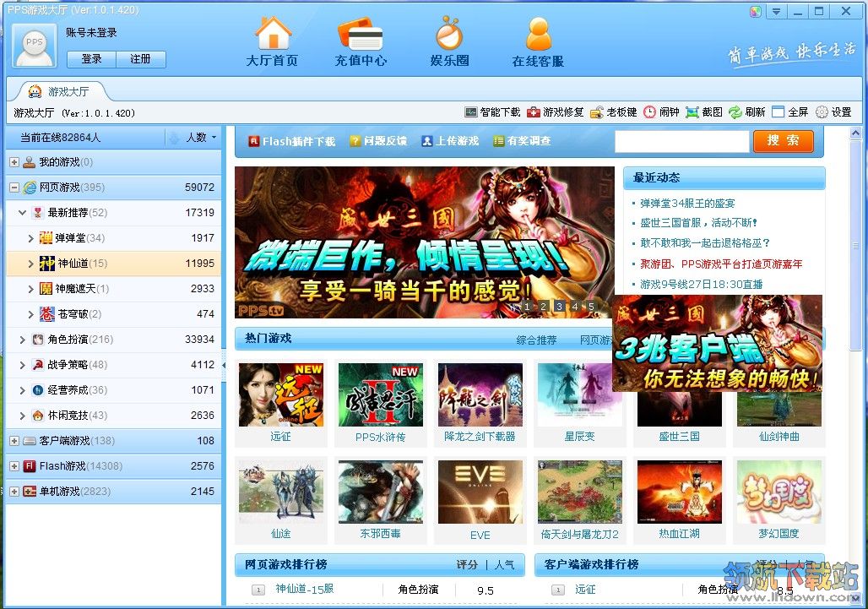868x609 pixels.
Task: Open news 聚游团、PPS游戏平台打造页游嘉年华
Action: (721, 264)
